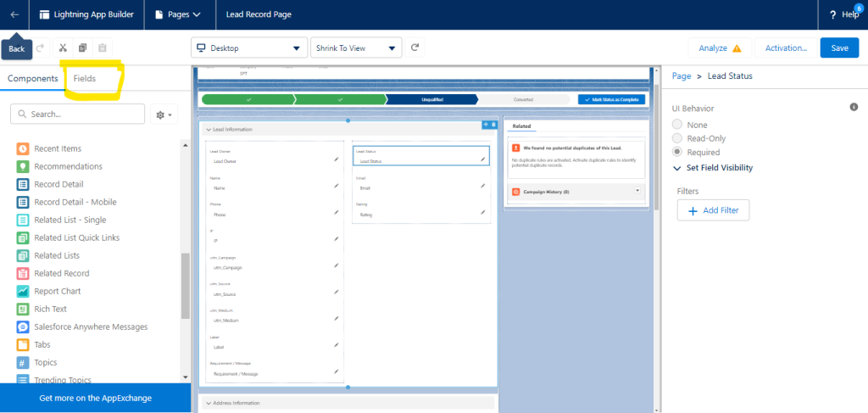Open the Pages dropdown menu
Viewport: 868px width, 413px height.
coord(180,14)
